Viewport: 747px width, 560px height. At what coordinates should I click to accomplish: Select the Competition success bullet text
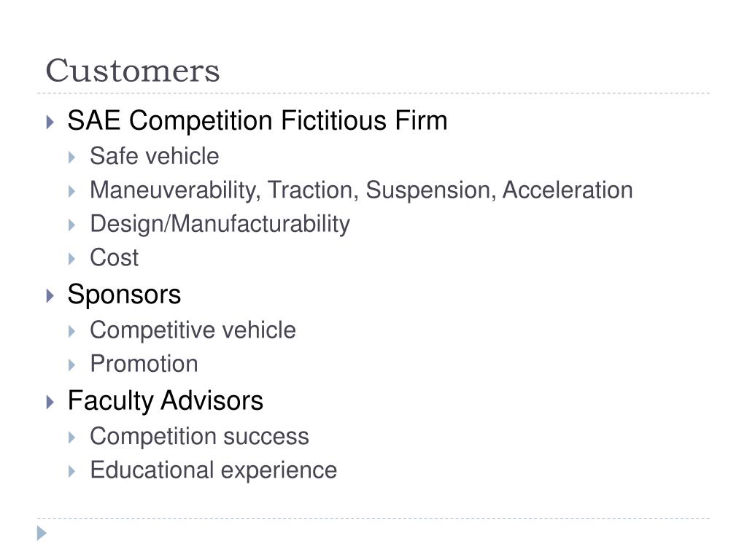(x=200, y=437)
